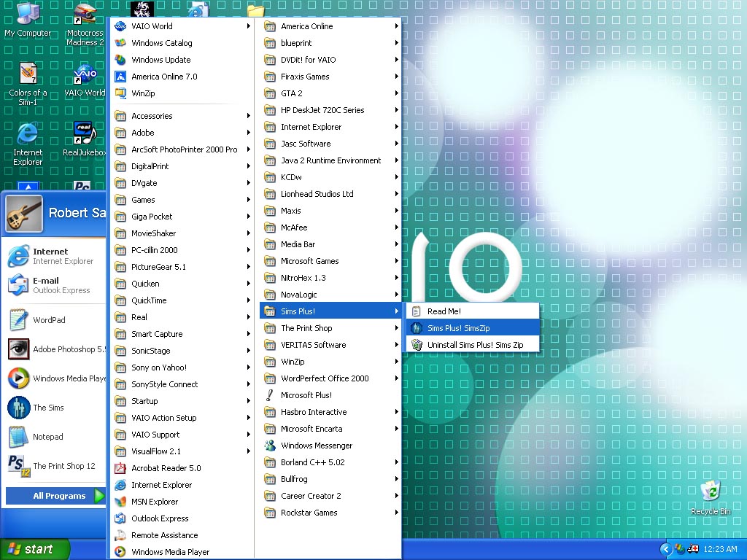Open WinZip program icon in All Programs
The image size is (747, 560).
coord(120,93)
